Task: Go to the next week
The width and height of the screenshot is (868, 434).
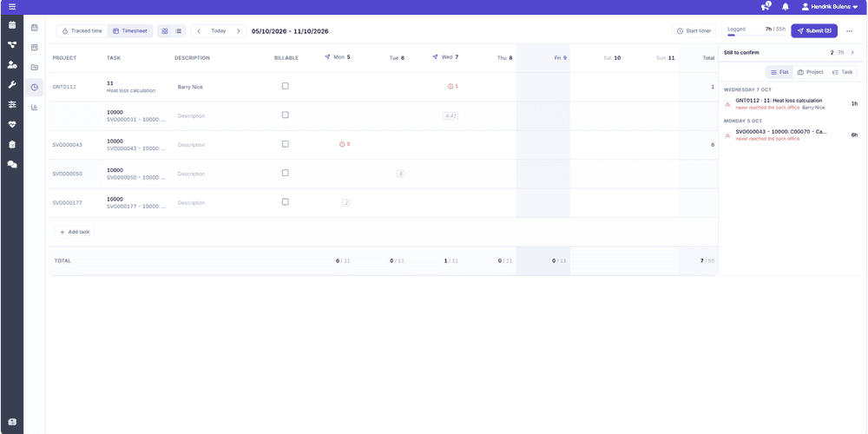Action: (239, 31)
